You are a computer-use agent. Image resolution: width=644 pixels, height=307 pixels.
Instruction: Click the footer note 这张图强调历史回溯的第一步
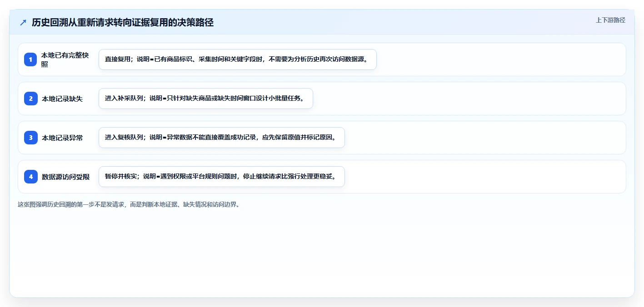[x=129, y=204]
